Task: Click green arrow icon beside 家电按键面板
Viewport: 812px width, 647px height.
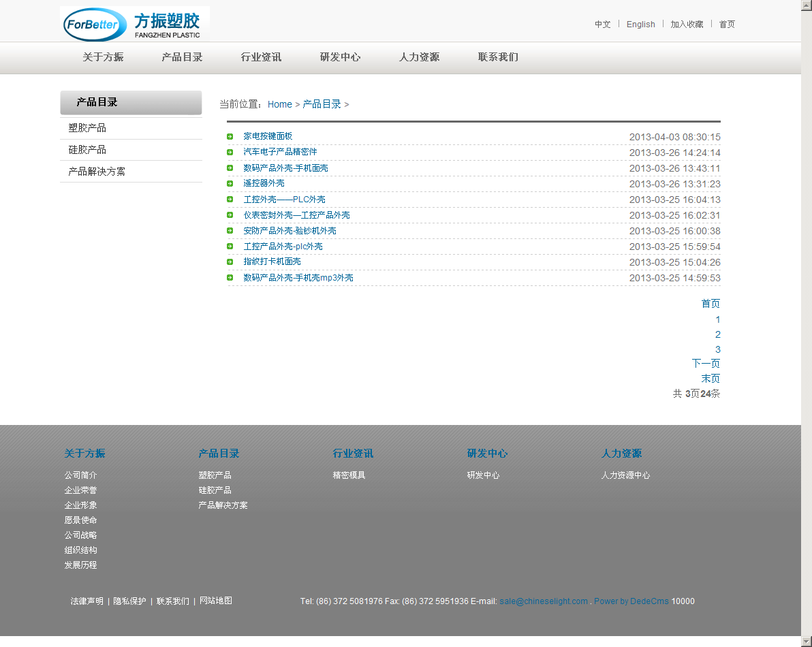Action: click(230, 137)
